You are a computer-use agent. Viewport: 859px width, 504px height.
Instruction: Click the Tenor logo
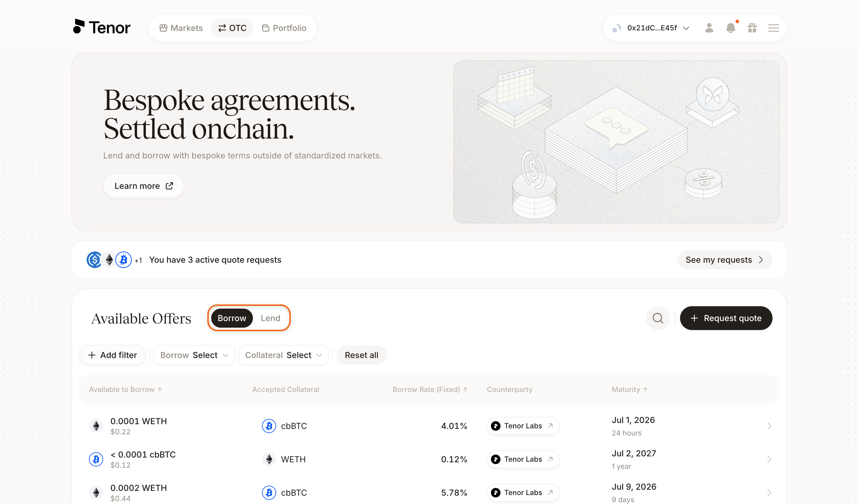point(102,27)
